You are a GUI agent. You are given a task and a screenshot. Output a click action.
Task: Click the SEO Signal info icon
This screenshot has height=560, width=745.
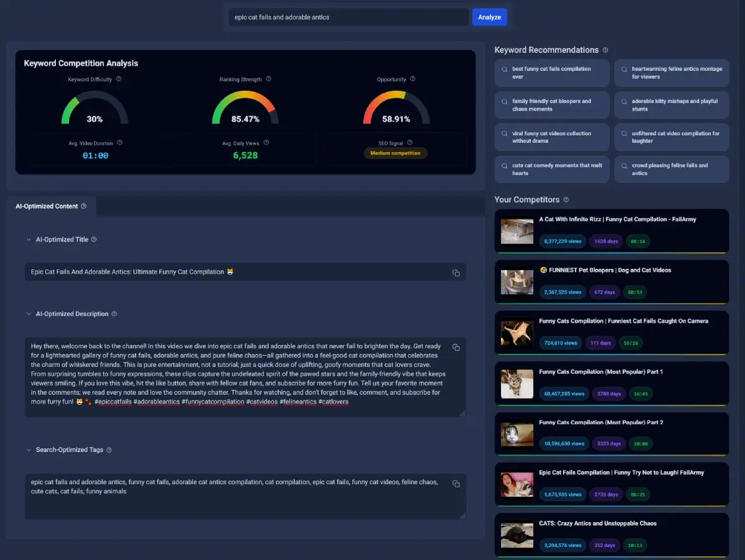(x=409, y=142)
